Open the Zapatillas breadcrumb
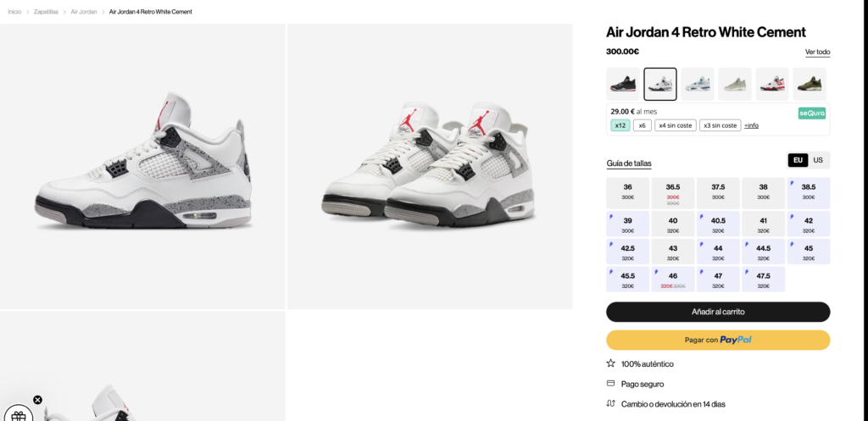Image resolution: width=868 pixels, height=421 pixels. click(46, 12)
